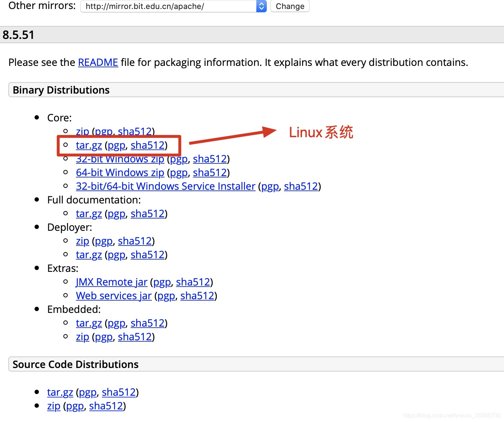Image resolution: width=504 pixels, height=422 pixels.
Task: Open sha512 for 64-bit Windows zip
Action: click(210, 172)
